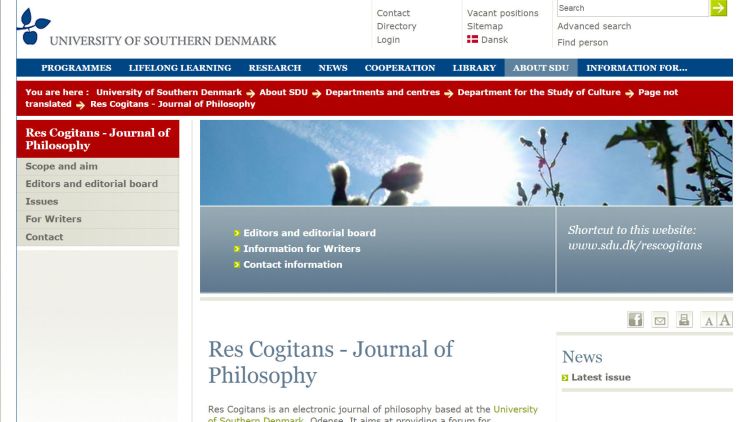Image resolution: width=747 pixels, height=422 pixels.
Task: Click Department for the Study of Culture breadcrumb
Action: click(x=539, y=92)
